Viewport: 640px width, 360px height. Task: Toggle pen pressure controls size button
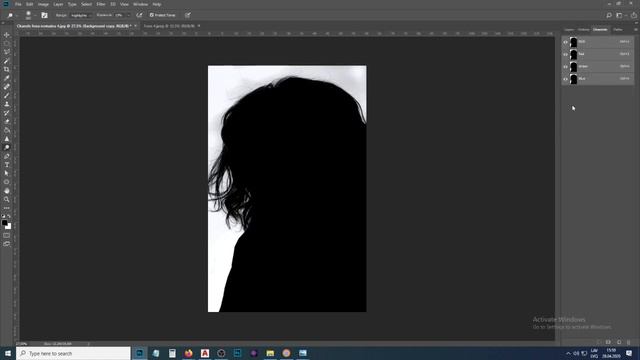point(188,15)
